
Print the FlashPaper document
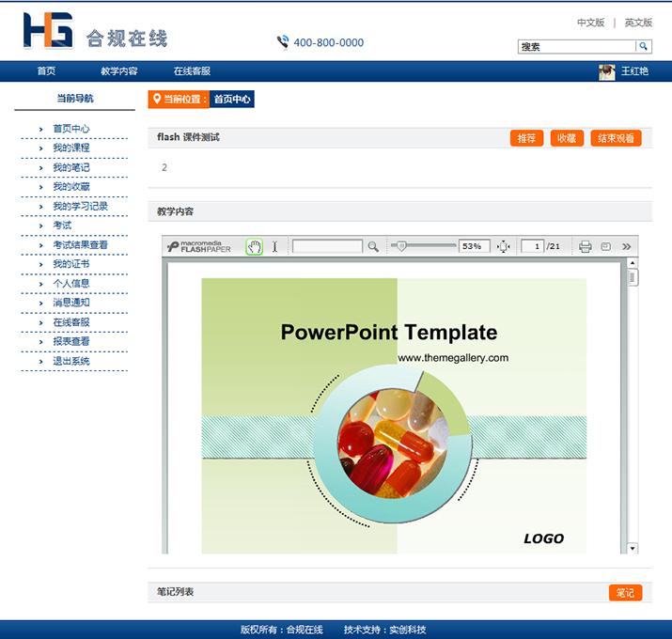point(585,246)
